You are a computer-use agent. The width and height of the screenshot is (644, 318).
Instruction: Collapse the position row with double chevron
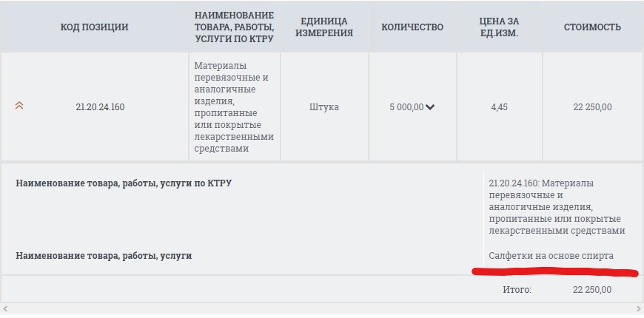tap(19, 106)
